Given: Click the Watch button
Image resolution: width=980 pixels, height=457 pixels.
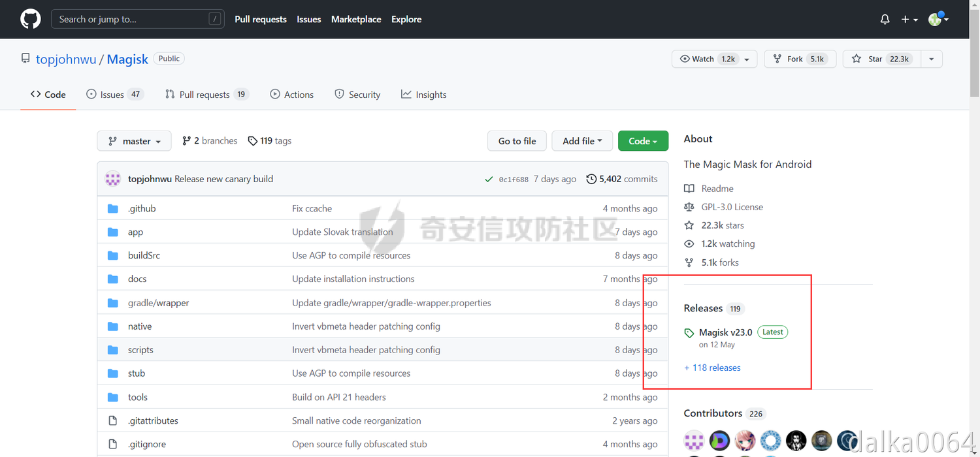Looking at the screenshot, I should pos(707,59).
